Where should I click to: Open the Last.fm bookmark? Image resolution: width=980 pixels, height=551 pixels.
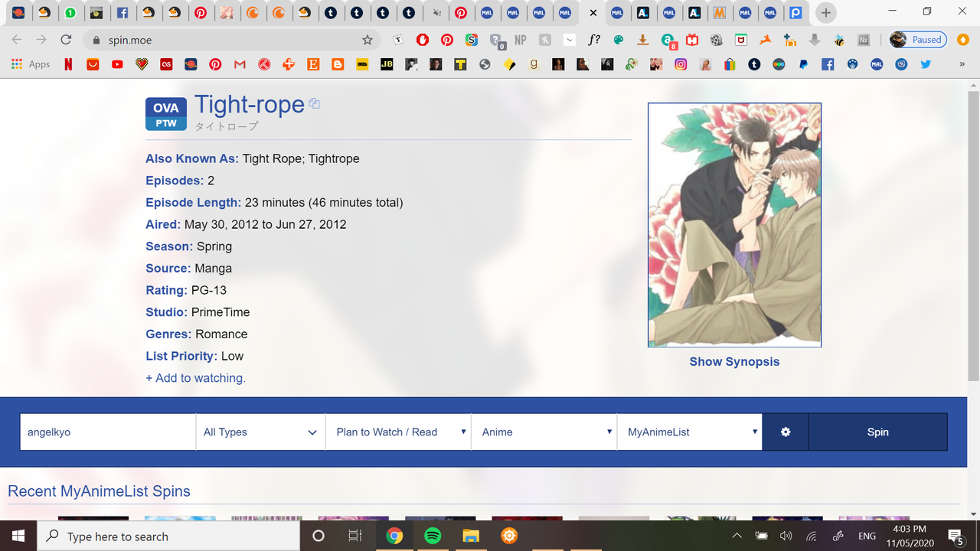(x=166, y=65)
